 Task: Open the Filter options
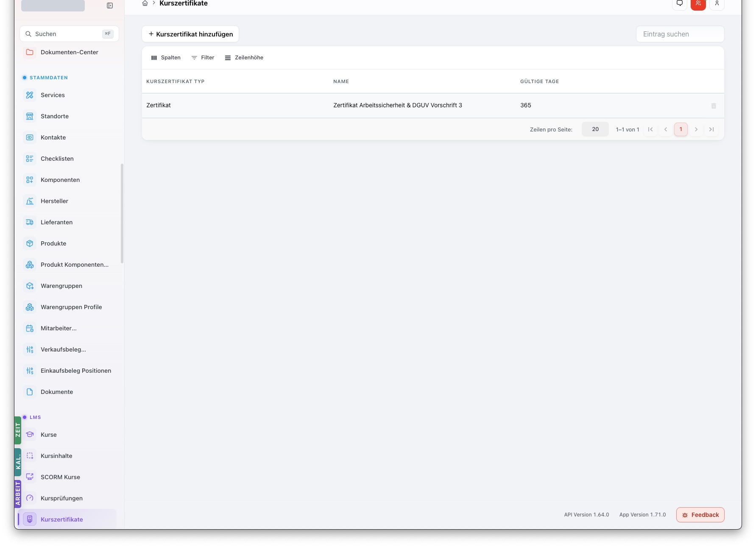(x=203, y=58)
